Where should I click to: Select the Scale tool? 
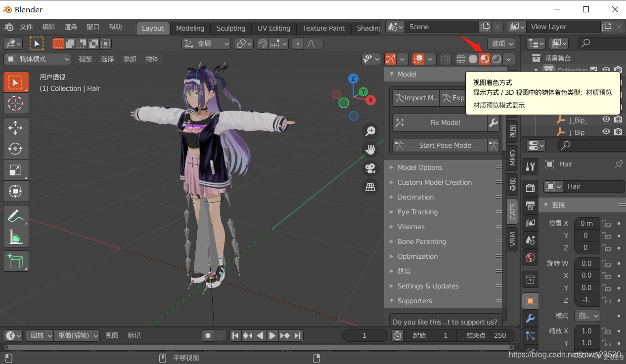coord(16,170)
